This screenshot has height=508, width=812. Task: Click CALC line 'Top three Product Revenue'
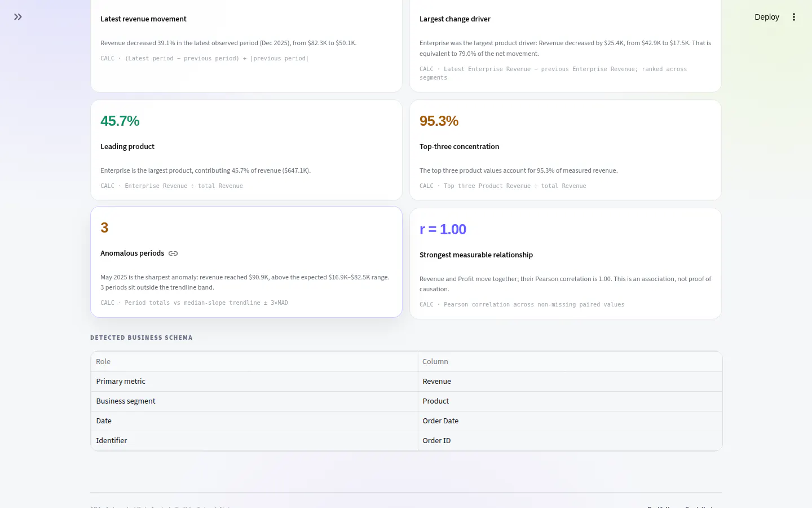[502, 186]
